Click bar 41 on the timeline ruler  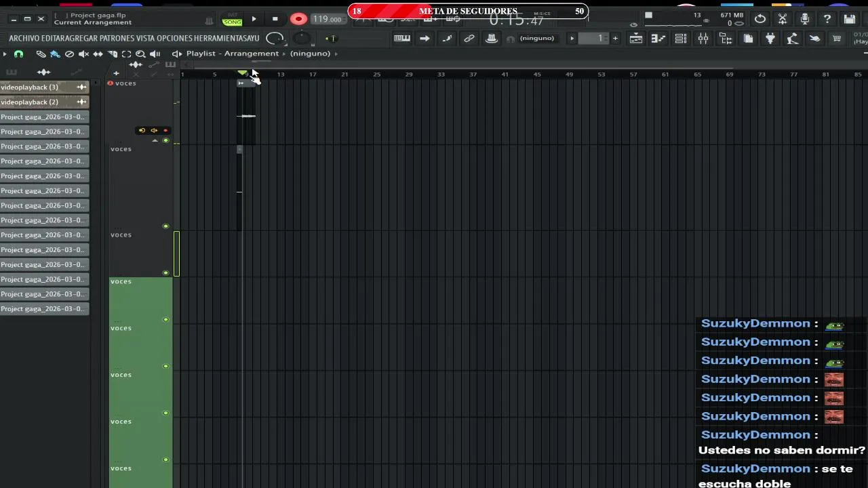pos(505,74)
